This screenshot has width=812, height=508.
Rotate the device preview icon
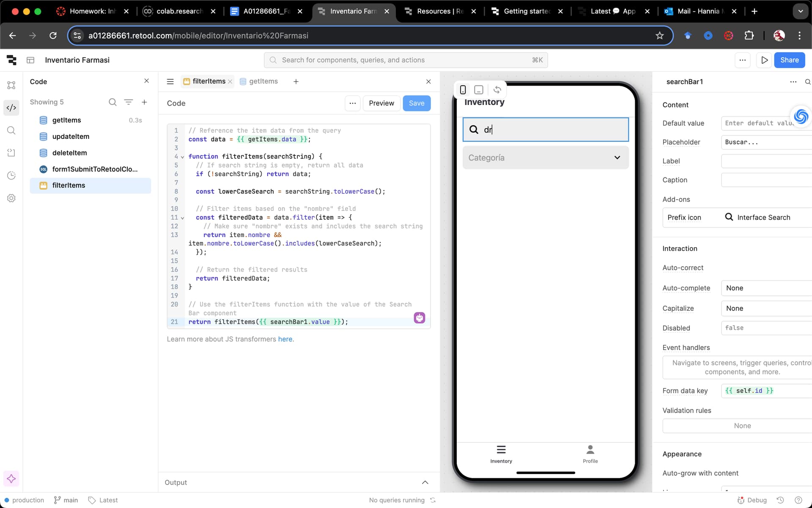tap(497, 90)
